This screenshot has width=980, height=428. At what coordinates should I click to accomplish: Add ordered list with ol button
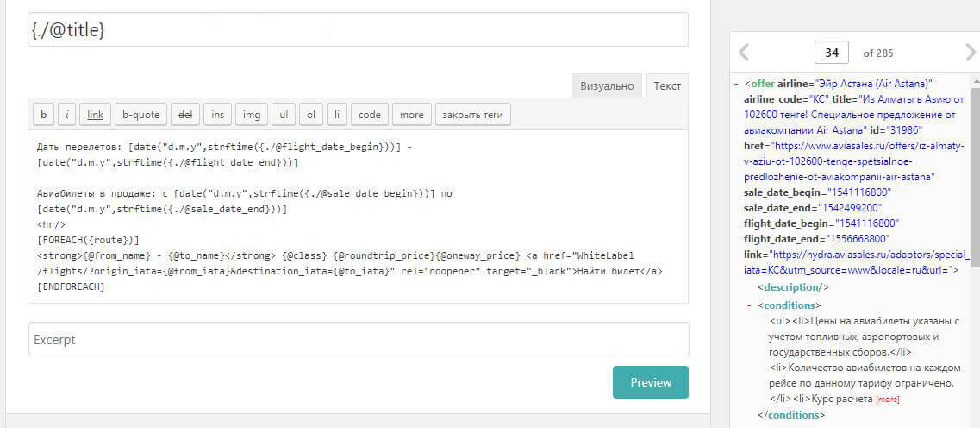point(310,115)
